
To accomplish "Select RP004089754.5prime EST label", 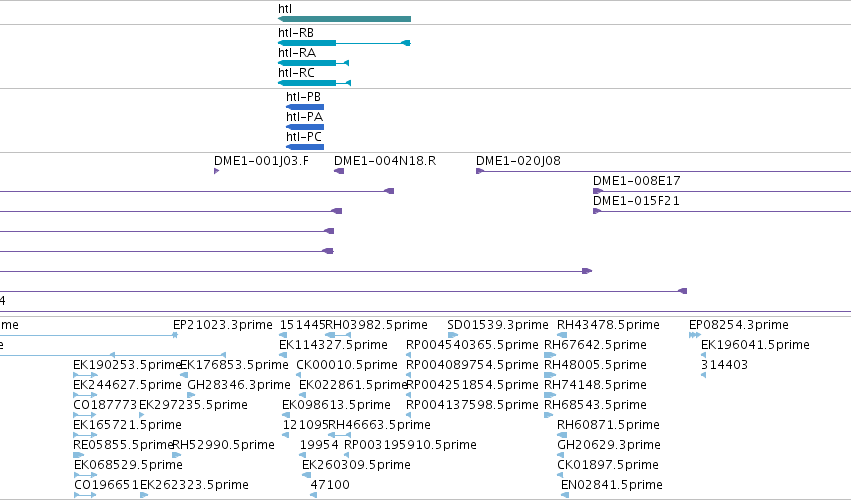I will (x=472, y=365).
